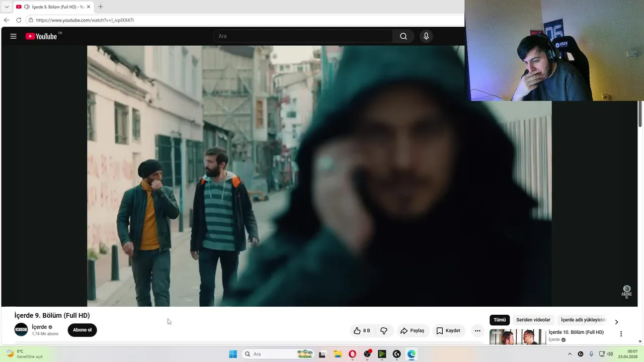
Task: Focus the YouTube 'Ara' search field
Action: (303, 36)
